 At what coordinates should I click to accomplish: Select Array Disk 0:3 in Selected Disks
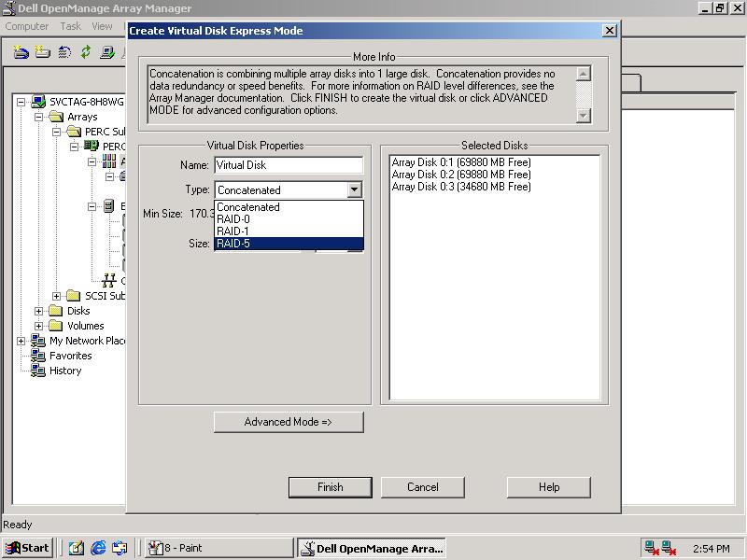(x=461, y=187)
